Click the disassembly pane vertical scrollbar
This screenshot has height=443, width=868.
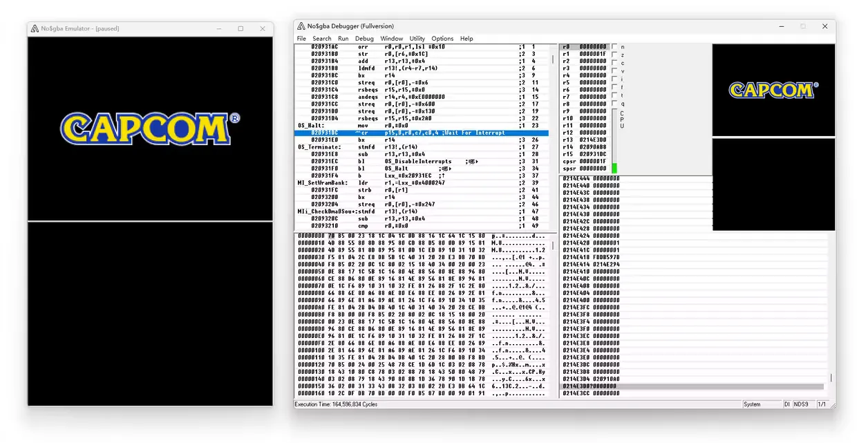[x=552, y=138]
